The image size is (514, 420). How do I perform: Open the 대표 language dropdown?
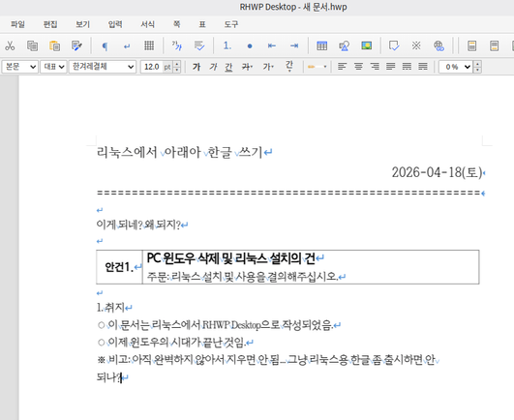54,67
